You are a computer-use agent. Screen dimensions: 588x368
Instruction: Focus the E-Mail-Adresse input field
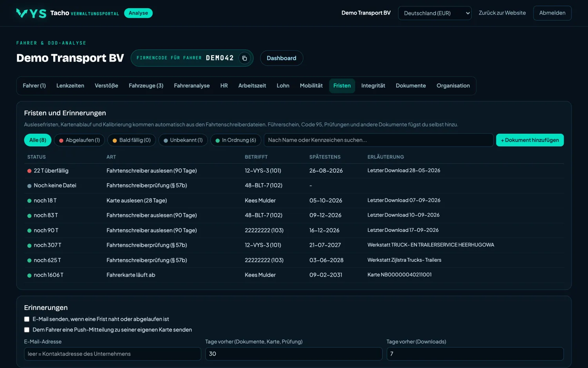pyautogui.click(x=113, y=354)
